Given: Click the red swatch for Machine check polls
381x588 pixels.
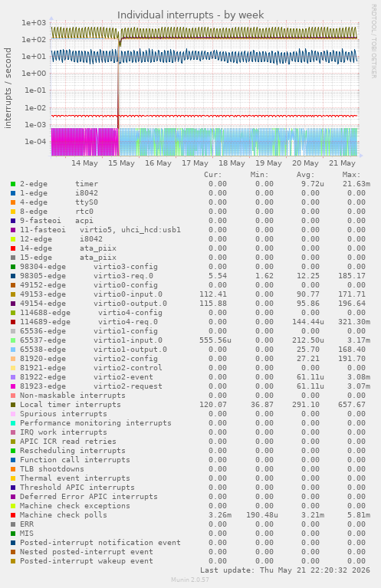Looking at the screenshot, I should 13,515.
